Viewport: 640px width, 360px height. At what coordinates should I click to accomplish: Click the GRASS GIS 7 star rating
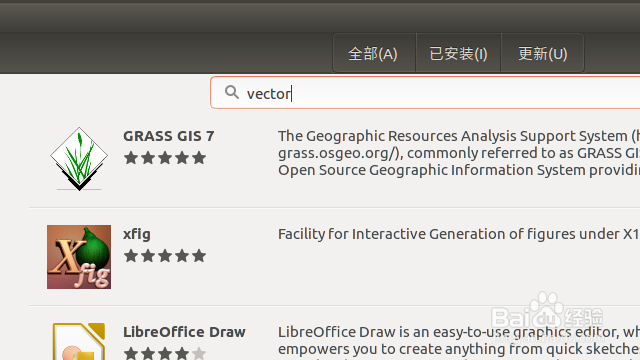coord(164,158)
